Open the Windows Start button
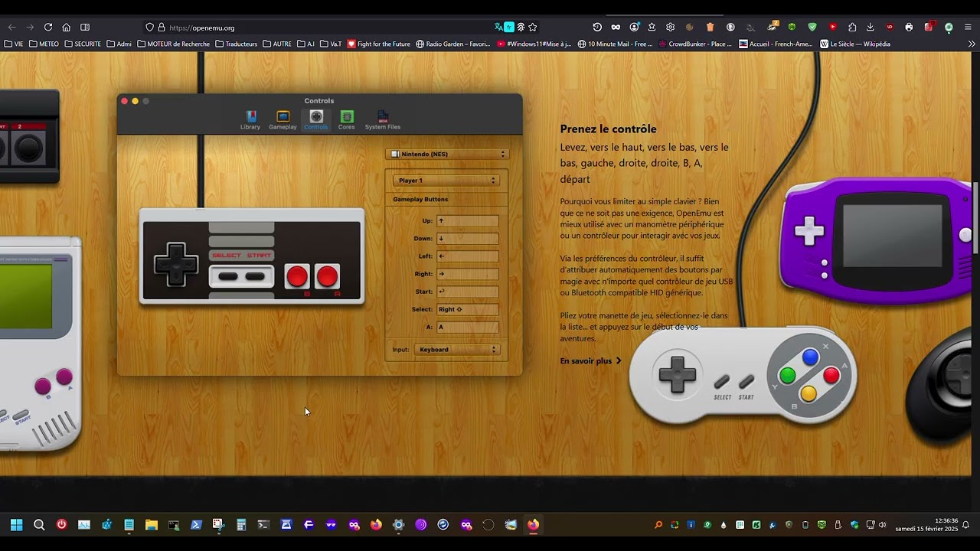 pyautogui.click(x=16, y=525)
